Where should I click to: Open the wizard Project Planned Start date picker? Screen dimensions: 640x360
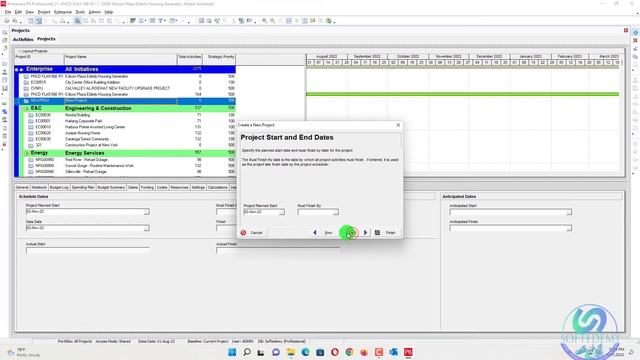point(282,212)
